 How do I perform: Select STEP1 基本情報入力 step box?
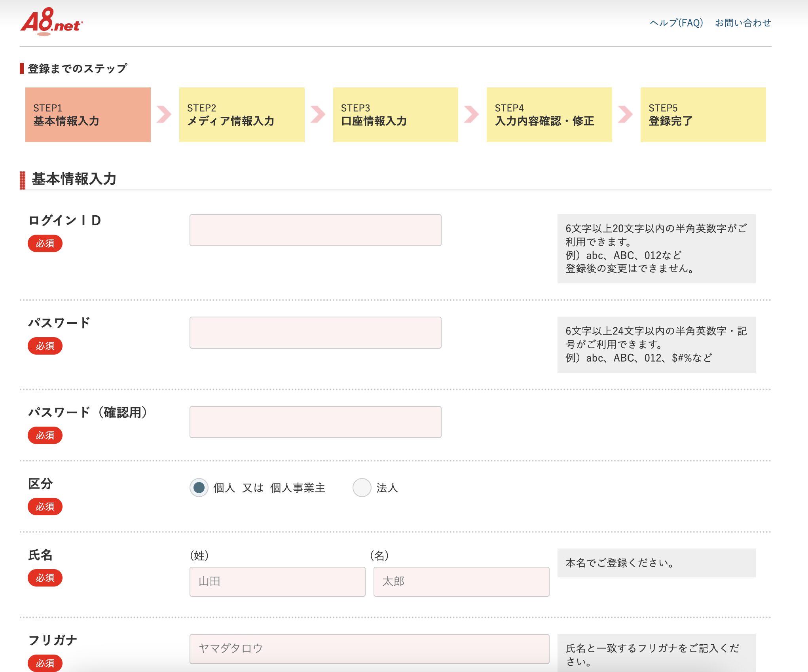click(x=88, y=115)
